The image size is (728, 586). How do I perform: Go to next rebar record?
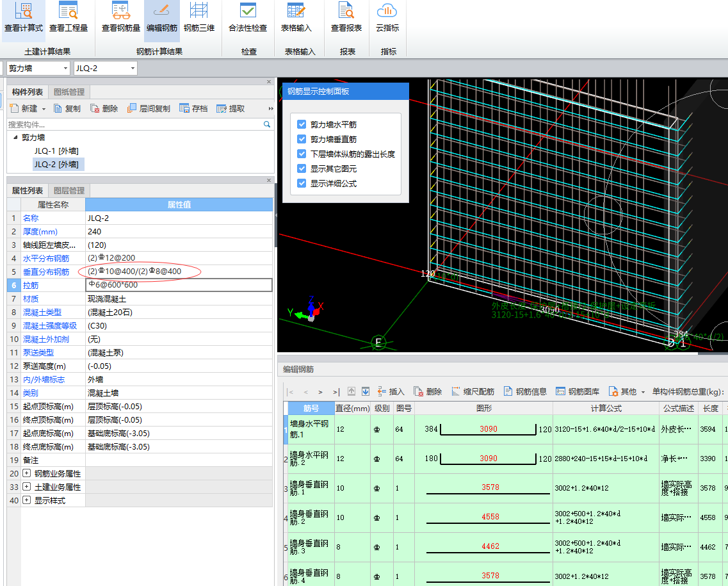(320, 392)
